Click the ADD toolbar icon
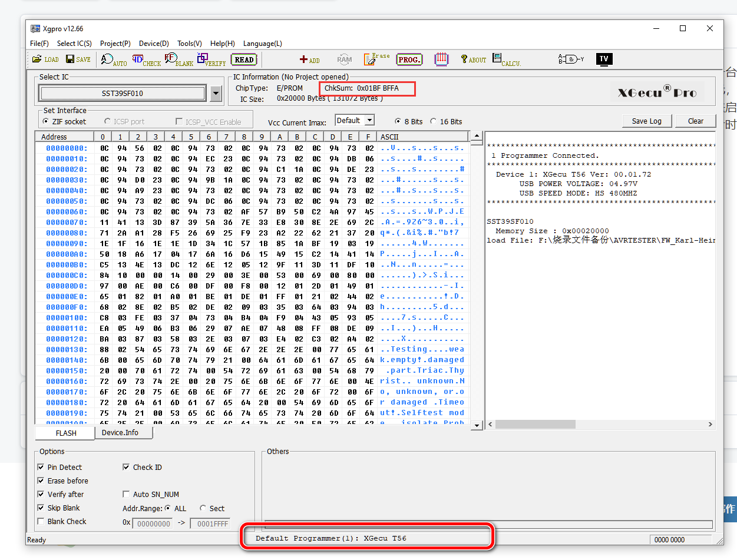 pyautogui.click(x=309, y=59)
